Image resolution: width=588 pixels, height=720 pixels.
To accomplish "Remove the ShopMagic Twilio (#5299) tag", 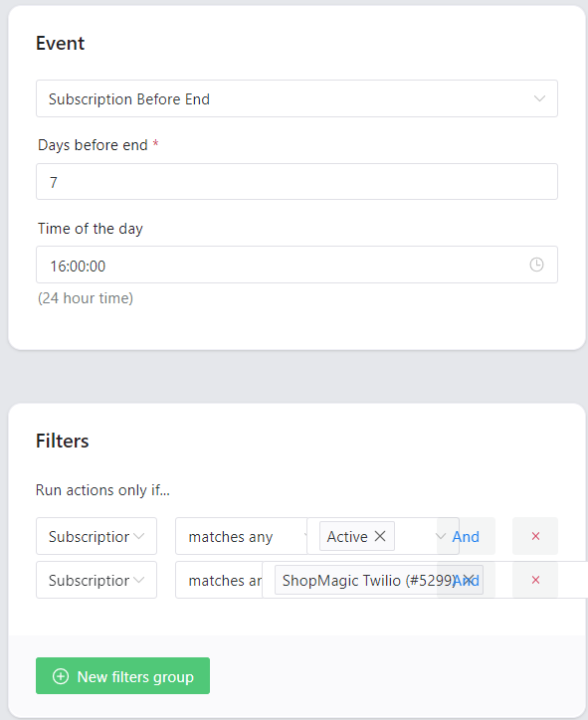I will pyautogui.click(x=468, y=580).
